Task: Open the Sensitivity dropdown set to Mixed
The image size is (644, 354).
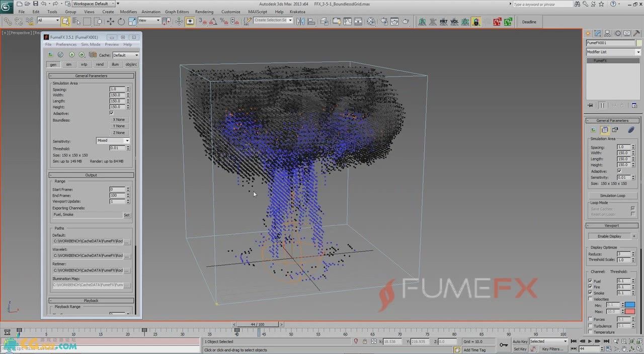Action: pos(113,140)
